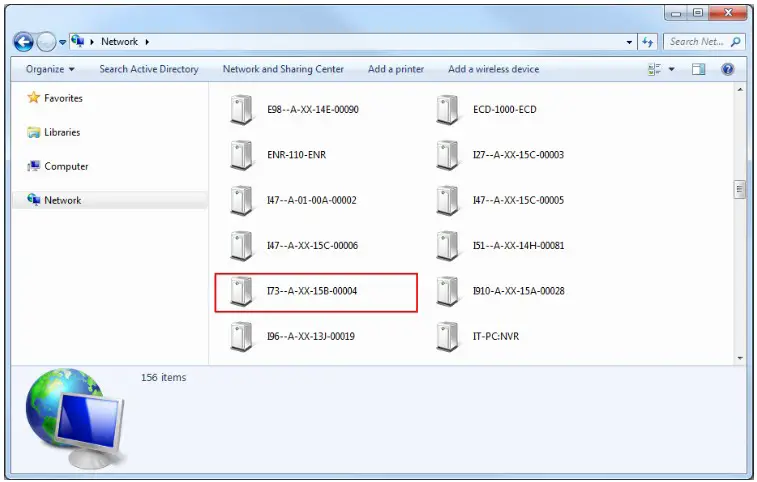Viewport: 757px width, 482px height.
Task: Click Add a printer
Action: (x=396, y=69)
